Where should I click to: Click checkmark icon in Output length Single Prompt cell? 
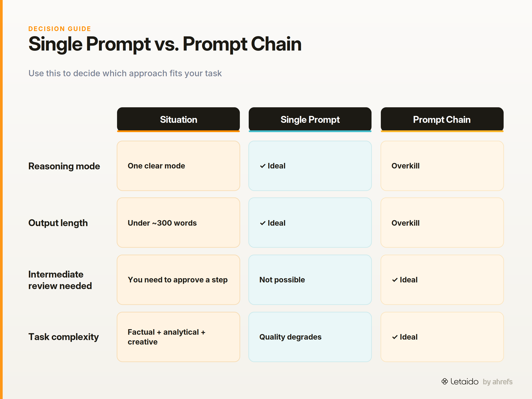coord(263,223)
